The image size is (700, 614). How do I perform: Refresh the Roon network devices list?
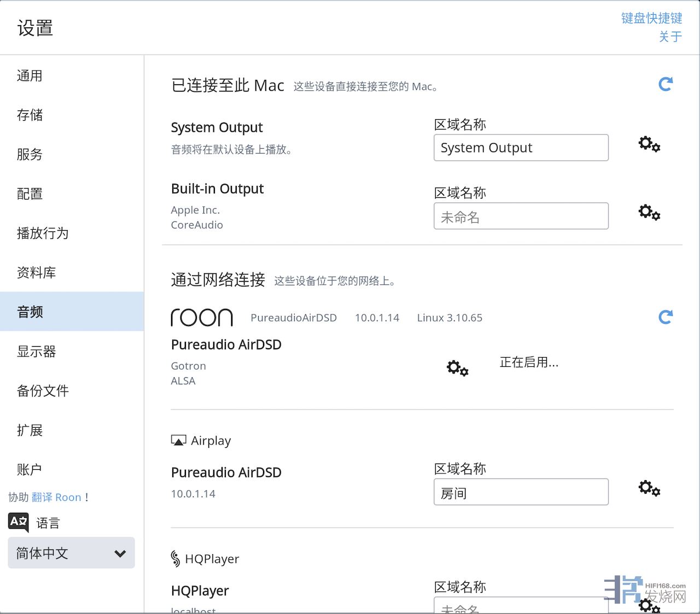click(x=665, y=317)
